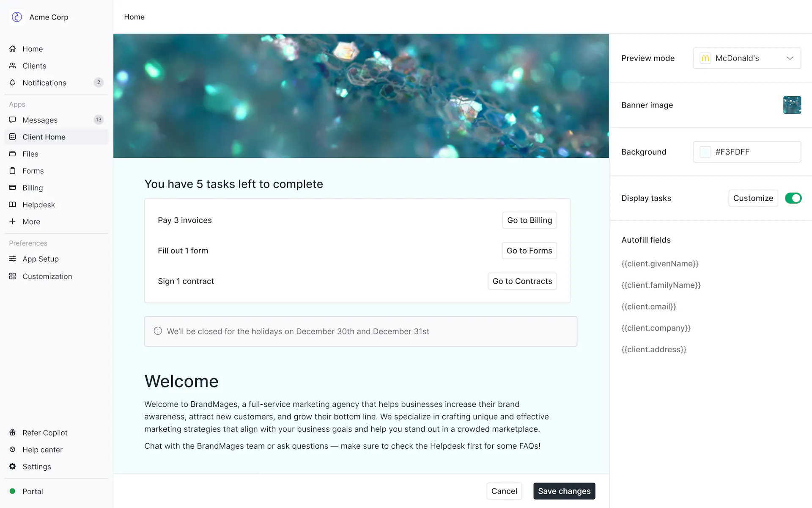Click the Files sidebar icon
Image resolution: width=812 pixels, height=508 pixels.
tap(13, 154)
